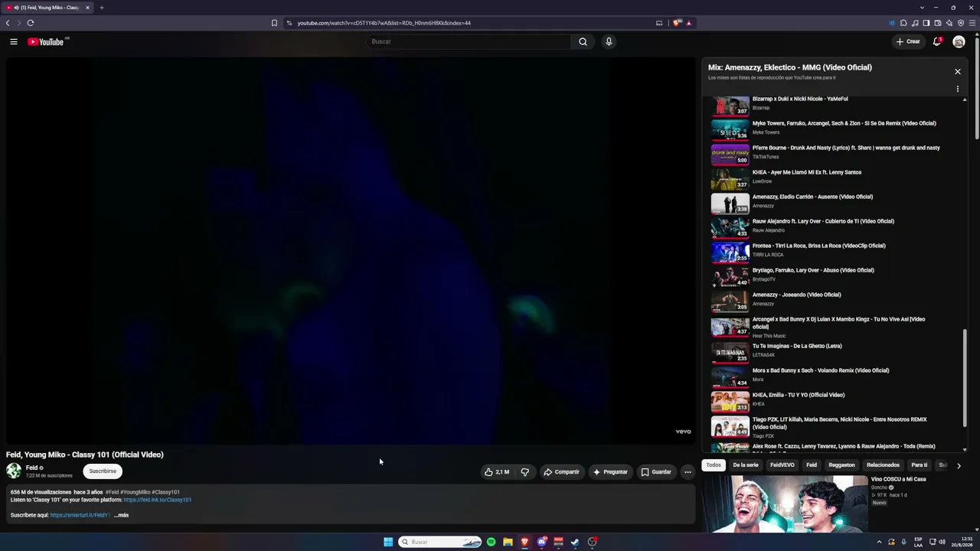
Task: Open Leo AI sparkle icon in the toolbar
Action: pos(949,23)
